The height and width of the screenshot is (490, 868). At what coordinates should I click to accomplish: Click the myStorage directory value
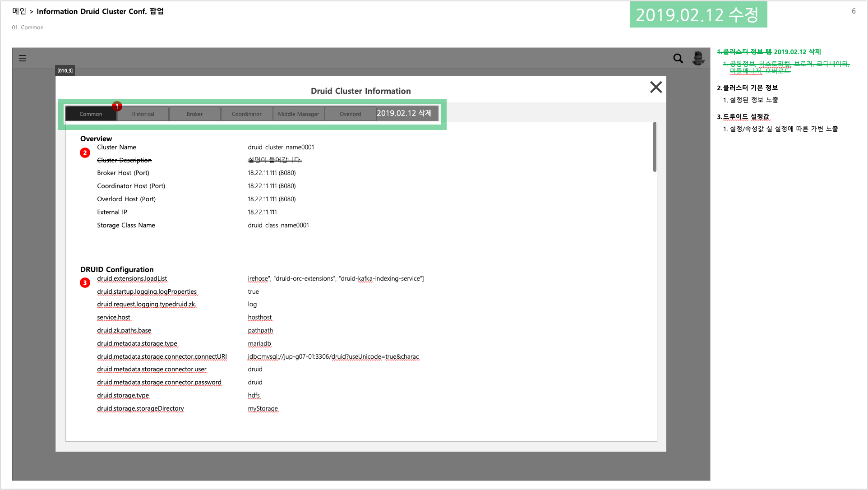[263, 408]
